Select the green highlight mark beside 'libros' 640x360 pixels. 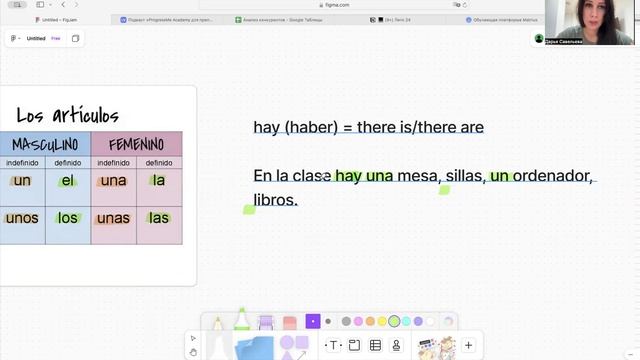pyautogui.click(x=249, y=210)
